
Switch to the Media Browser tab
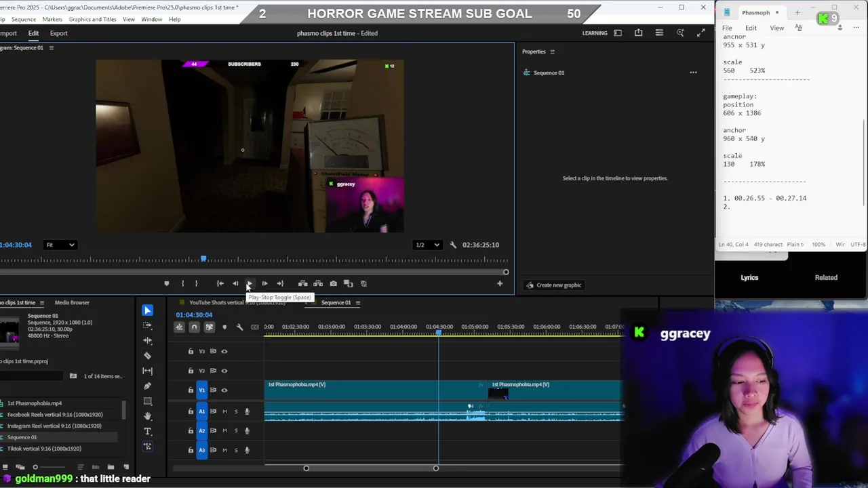click(x=72, y=303)
